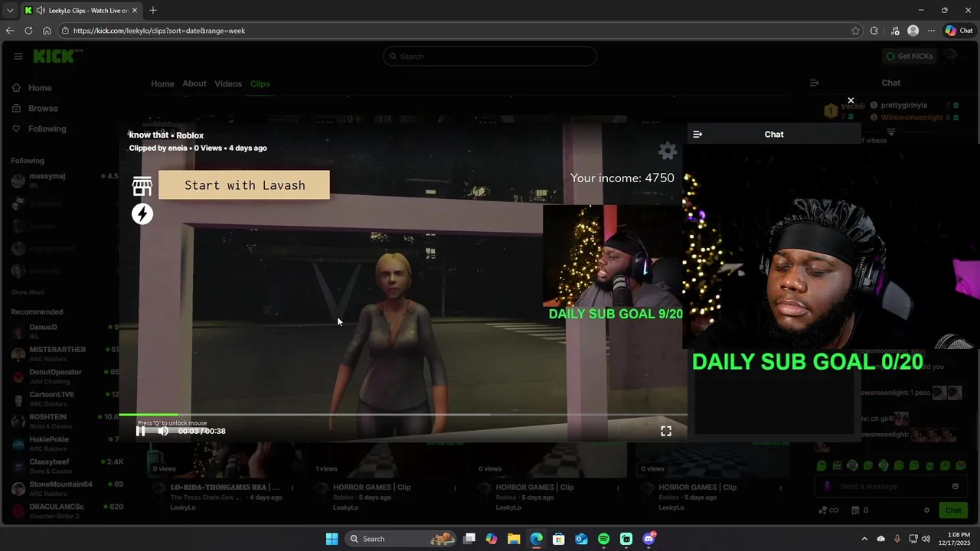Close the clip viewer with the X
980x551 pixels.
coord(851,100)
